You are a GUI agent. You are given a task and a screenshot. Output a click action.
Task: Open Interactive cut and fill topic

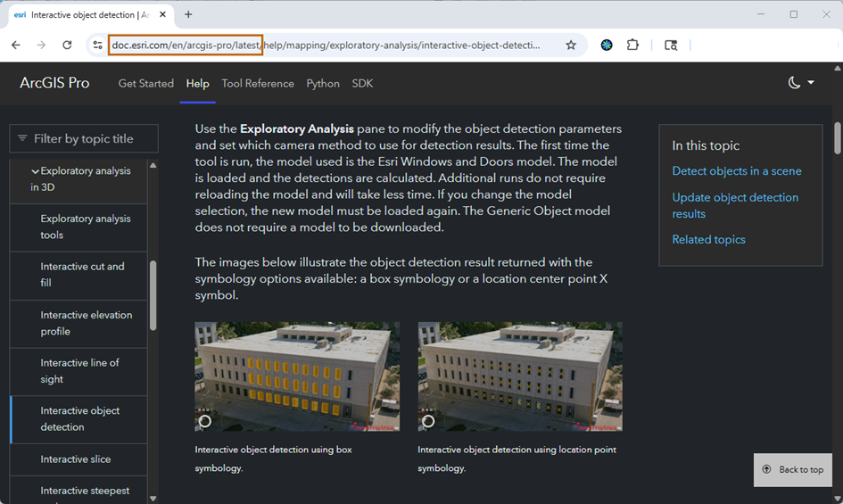click(79, 275)
